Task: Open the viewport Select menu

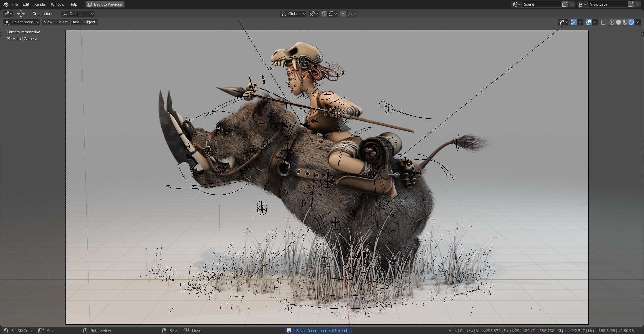Action: pyautogui.click(x=62, y=22)
